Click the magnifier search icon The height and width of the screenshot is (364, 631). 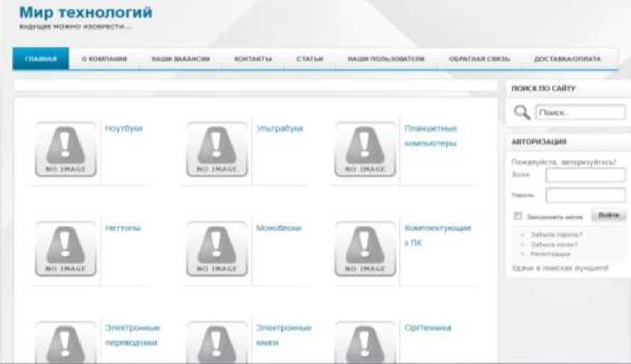click(522, 112)
